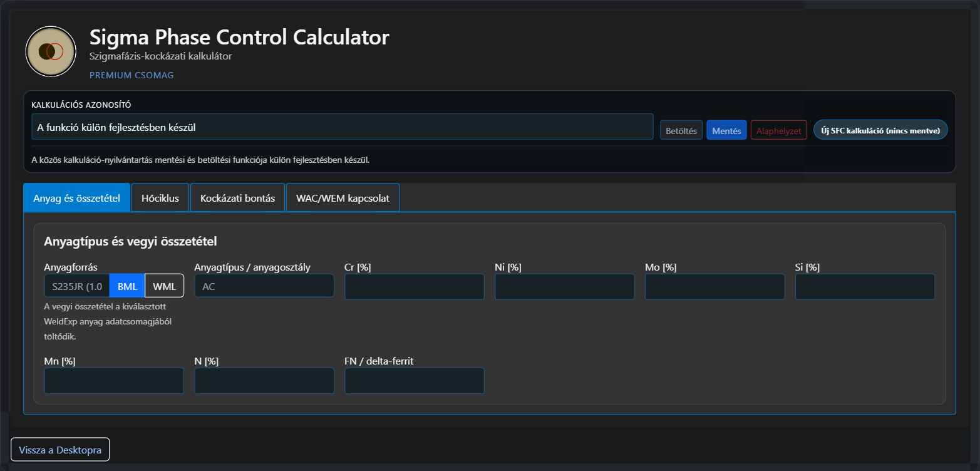
Task: Click the Új SFC kalkuláció status pill
Action: [x=880, y=130]
